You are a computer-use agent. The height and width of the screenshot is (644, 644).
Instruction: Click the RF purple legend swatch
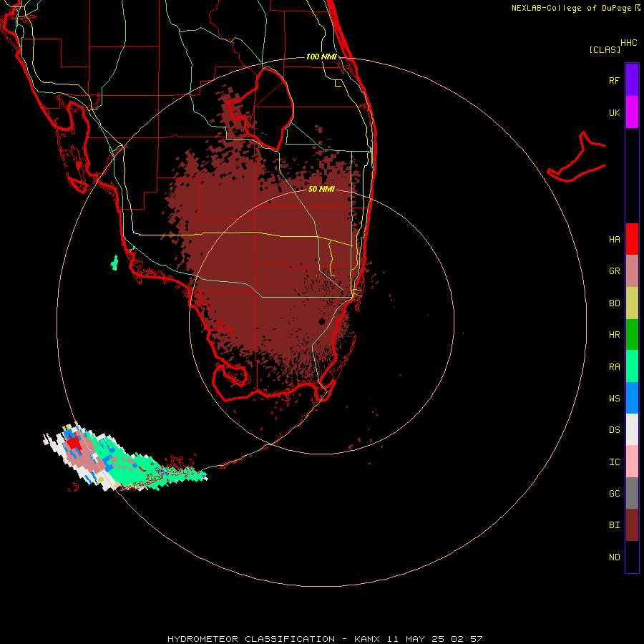[x=632, y=80]
